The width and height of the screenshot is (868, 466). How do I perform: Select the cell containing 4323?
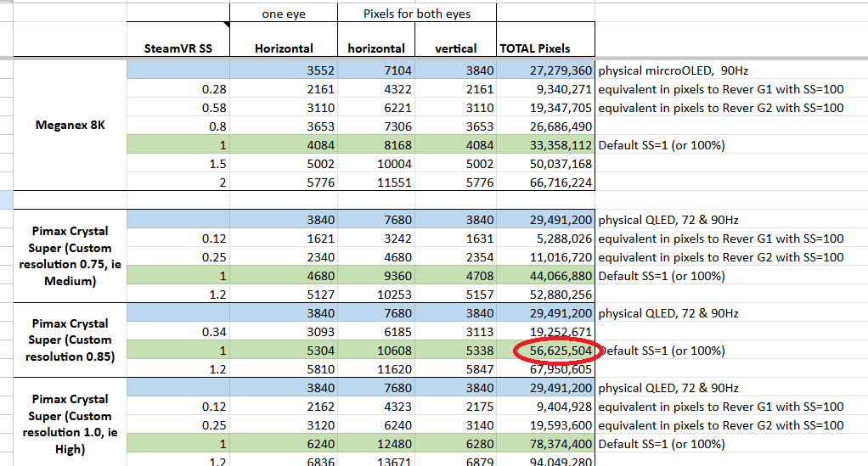pos(376,407)
